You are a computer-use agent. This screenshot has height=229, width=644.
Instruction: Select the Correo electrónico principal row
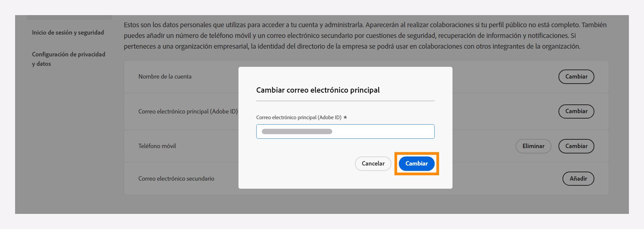click(x=188, y=111)
